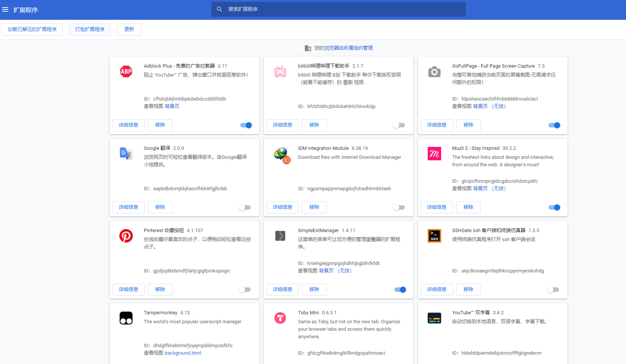
Task: Click the 打包扩展程序 button
Action: click(x=90, y=30)
